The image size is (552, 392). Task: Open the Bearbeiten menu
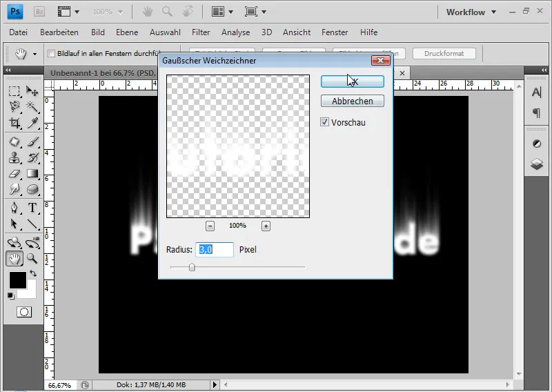59,32
